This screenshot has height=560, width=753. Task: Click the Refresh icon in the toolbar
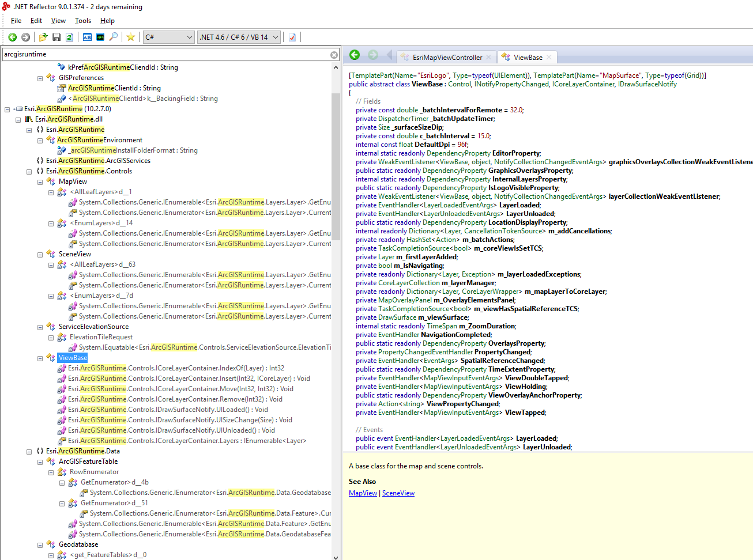(69, 37)
